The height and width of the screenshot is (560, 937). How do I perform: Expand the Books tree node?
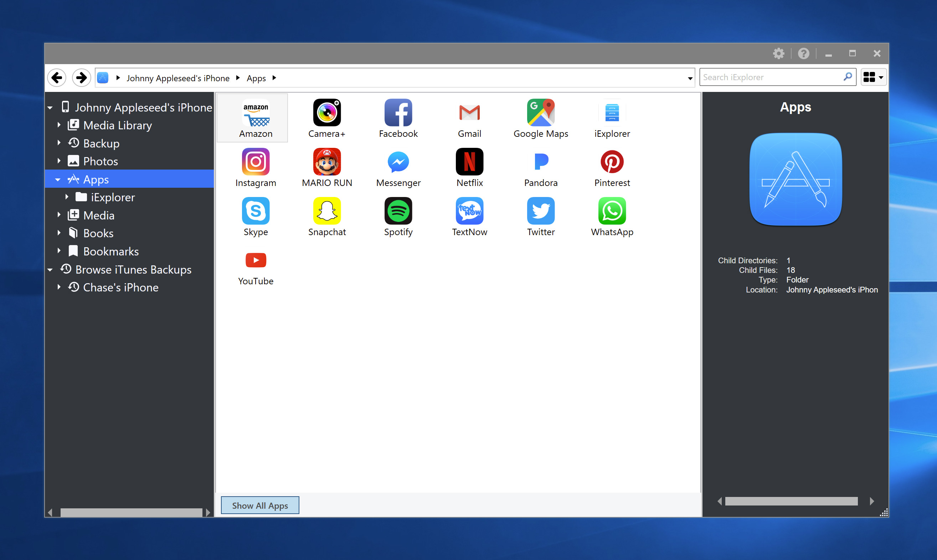coord(59,233)
